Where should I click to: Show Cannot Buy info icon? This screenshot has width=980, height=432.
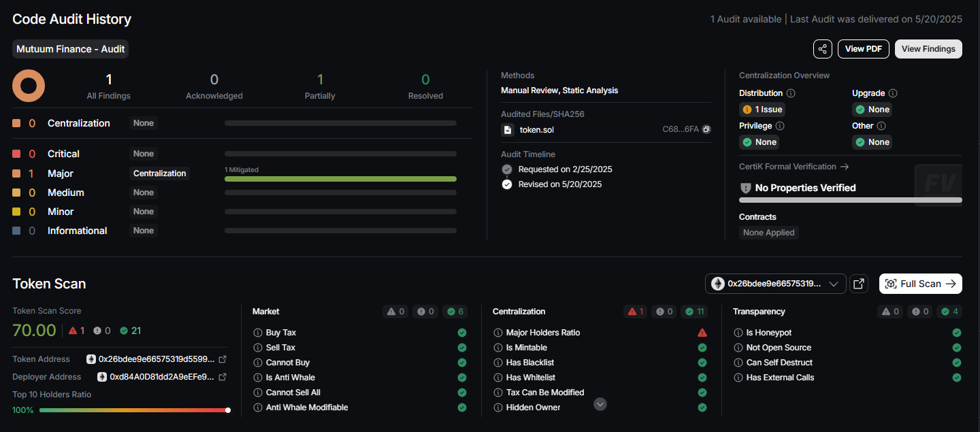[258, 363]
